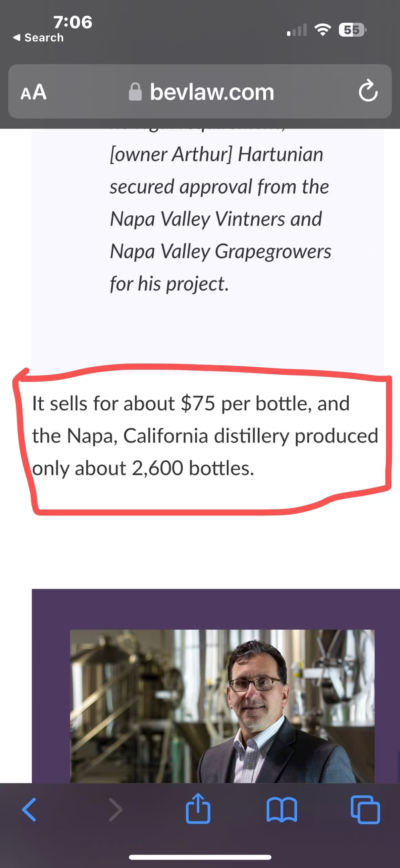400x868 pixels.
Task: Show the open tabs overview
Action: click(x=365, y=809)
